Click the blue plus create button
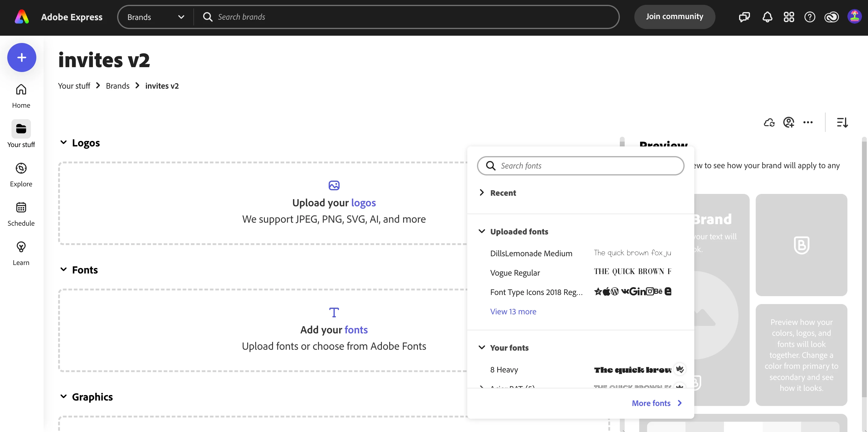This screenshot has height=432, width=868. pos(21,57)
